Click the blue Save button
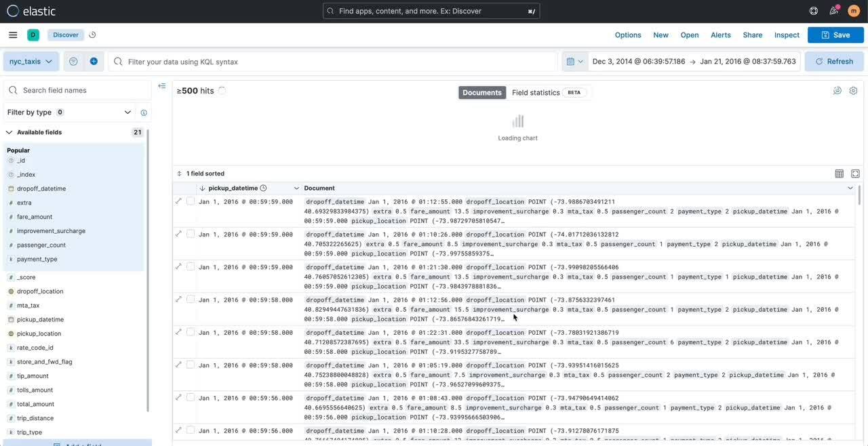 [835, 35]
